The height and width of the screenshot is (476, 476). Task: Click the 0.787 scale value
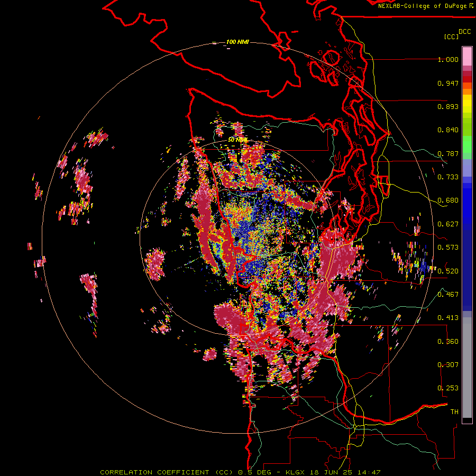[448, 153]
